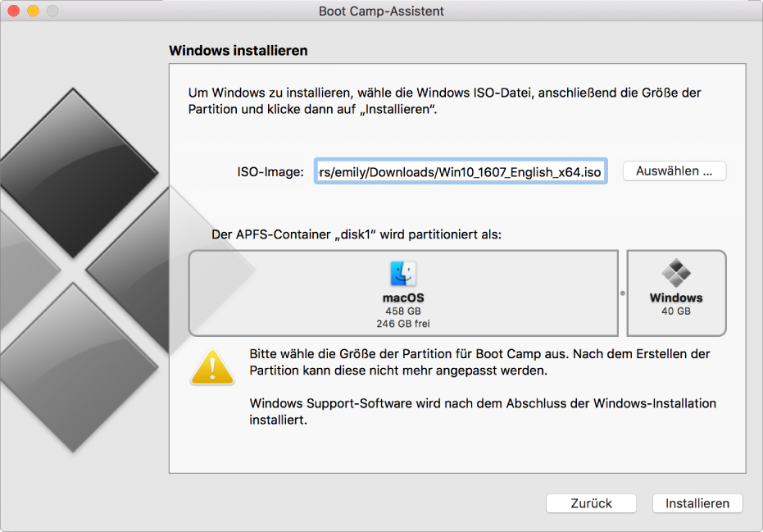Viewport: 763px width, 532px height.
Task: Click the Installieren button
Action: tap(697, 503)
